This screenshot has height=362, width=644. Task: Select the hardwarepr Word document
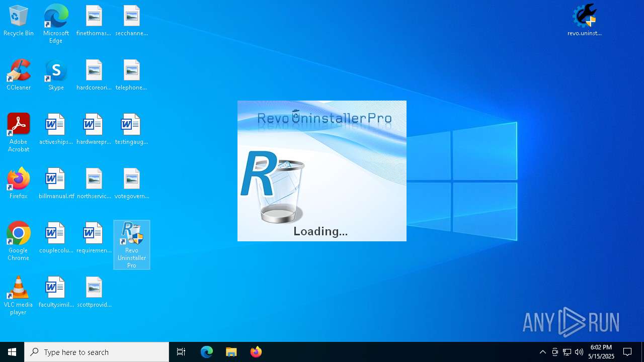click(x=94, y=130)
